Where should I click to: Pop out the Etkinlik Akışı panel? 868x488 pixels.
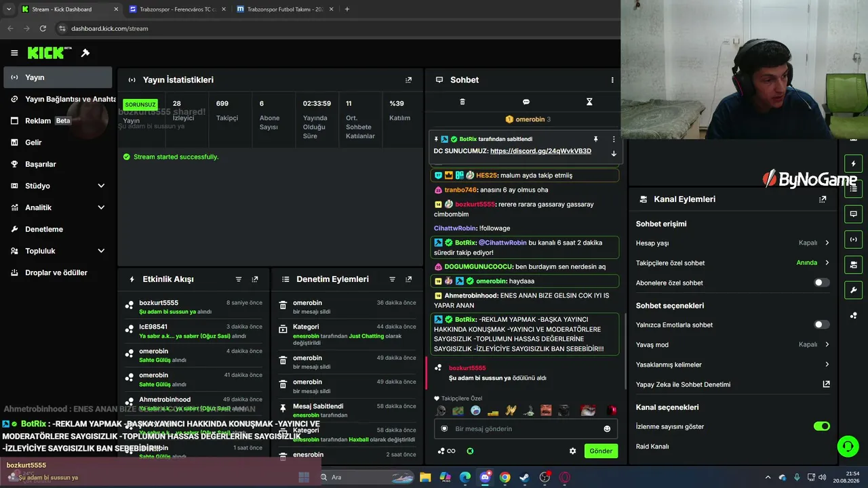tap(255, 279)
